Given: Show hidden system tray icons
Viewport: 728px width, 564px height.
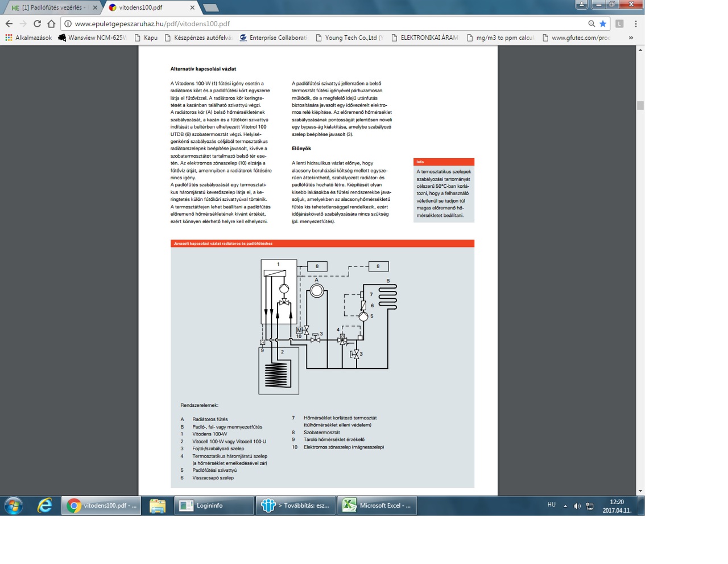Looking at the screenshot, I should tap(565, 506).
